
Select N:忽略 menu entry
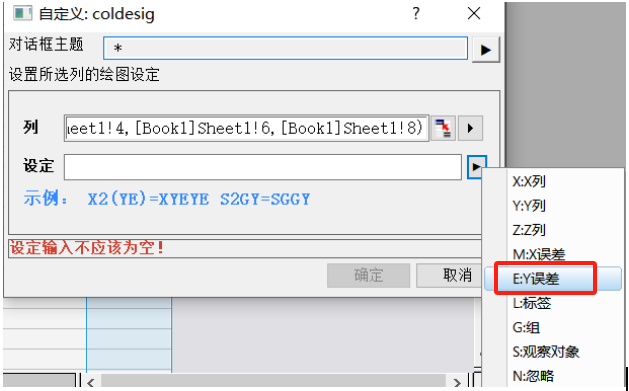554,376
